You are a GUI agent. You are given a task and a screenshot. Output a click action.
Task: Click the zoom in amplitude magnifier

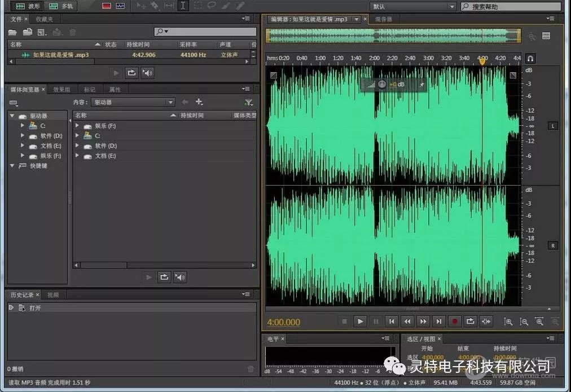[x=508, y=321]
